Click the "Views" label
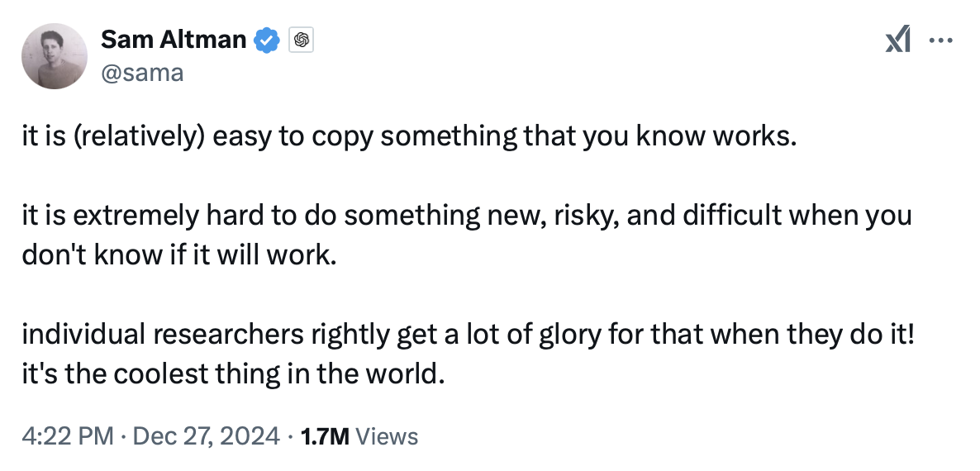This screenshot has width=980, height=471. [388, 435]
